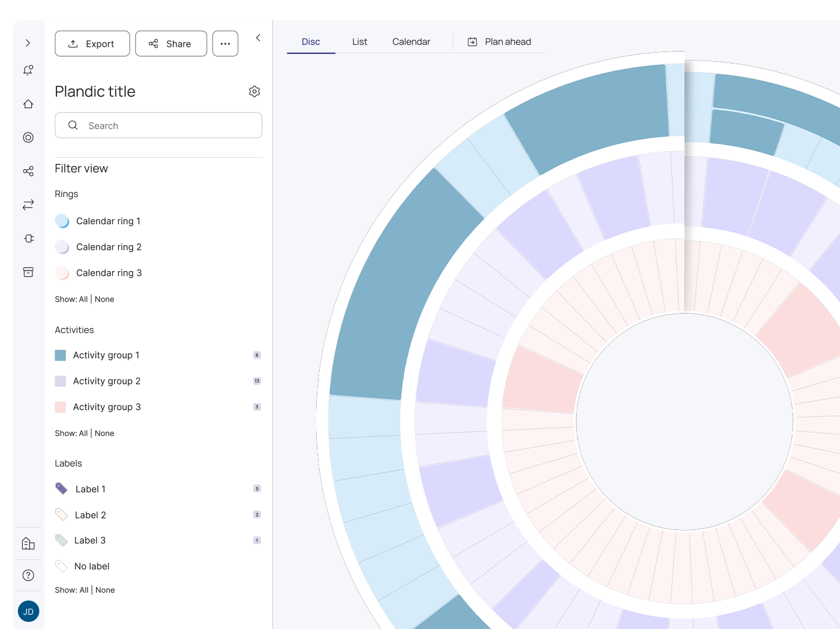The image size is (840, 629).
Task: Open the Plan ahead tab
Action: [x=499, y=41]
